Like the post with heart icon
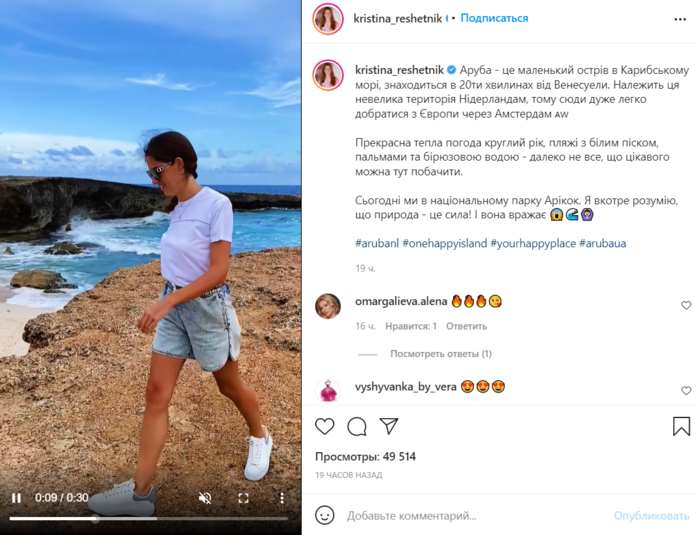Image resolution: width=697 pixels, height=535 pixels. 325,426
